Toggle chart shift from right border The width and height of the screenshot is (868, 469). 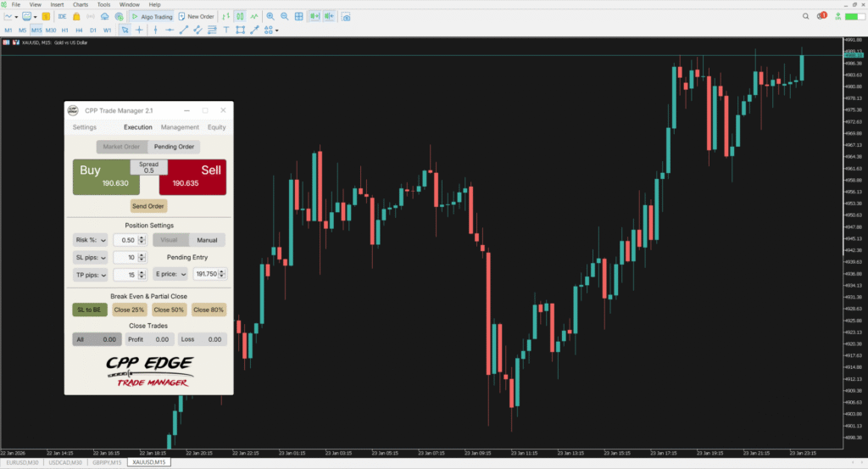pos(330,17)
